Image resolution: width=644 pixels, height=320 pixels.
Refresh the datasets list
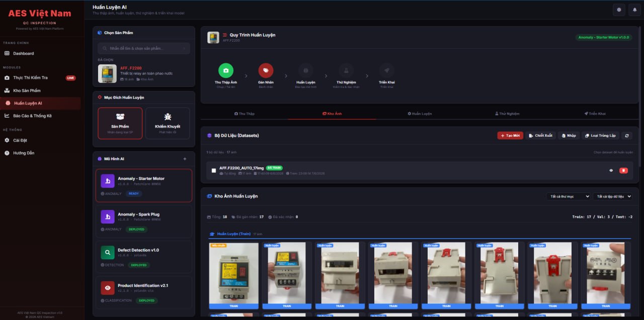coord(627,136)
